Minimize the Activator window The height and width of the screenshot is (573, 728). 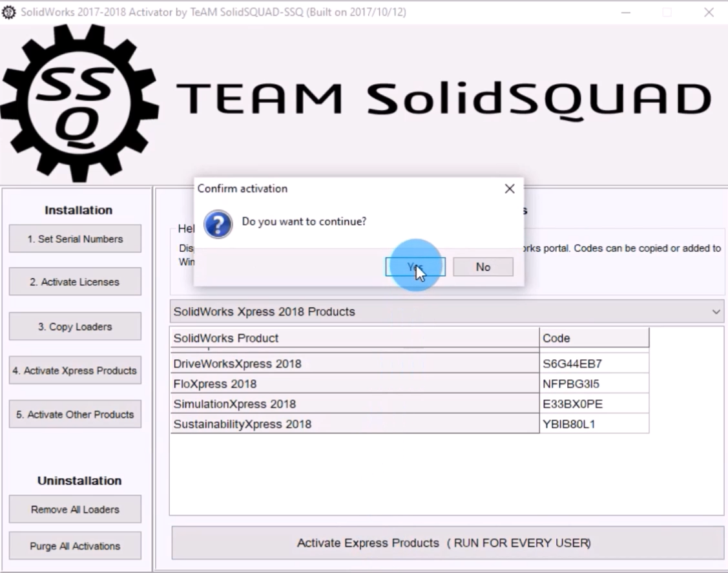pos(625,12)
